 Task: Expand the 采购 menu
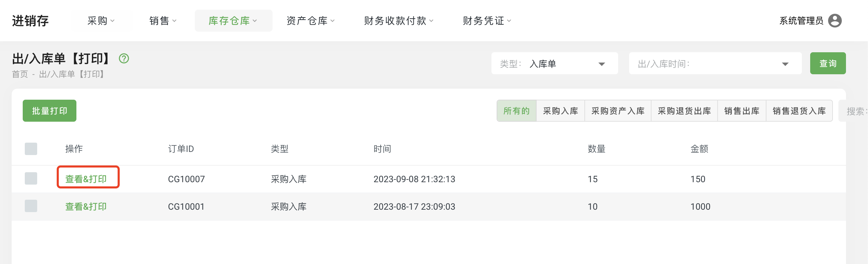pos(101,21)
